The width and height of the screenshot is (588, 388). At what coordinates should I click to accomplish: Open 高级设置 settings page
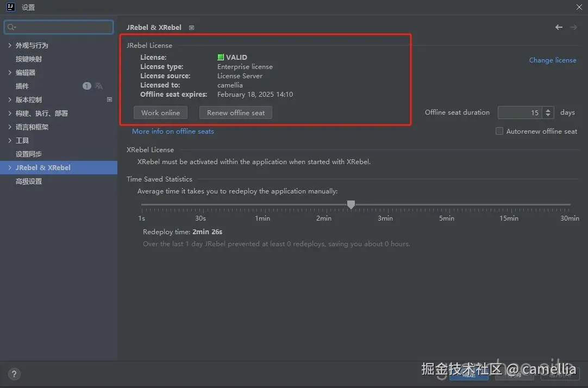click(x=28, y=181)
